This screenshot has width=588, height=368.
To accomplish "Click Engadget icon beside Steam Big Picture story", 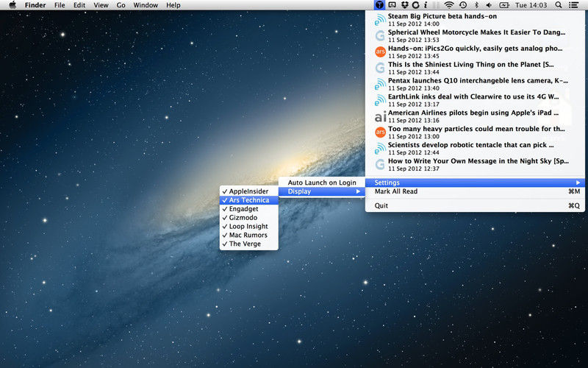I will click(x=380, y=20).
